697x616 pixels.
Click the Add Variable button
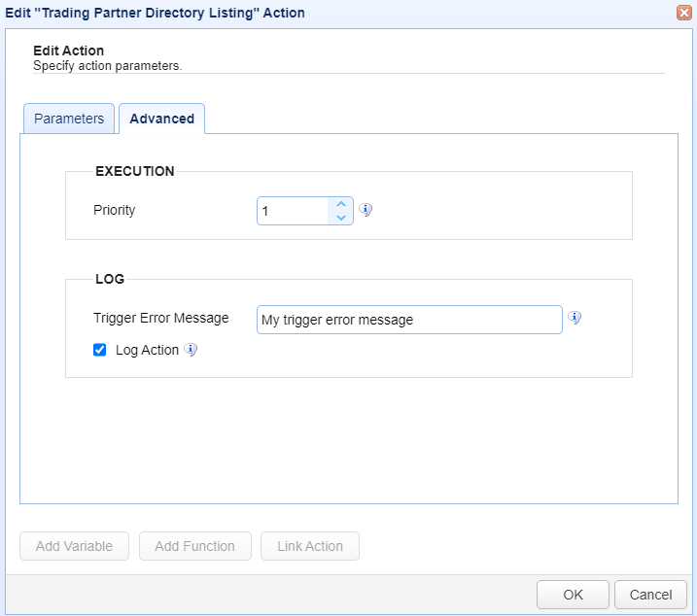click(74, 546)
